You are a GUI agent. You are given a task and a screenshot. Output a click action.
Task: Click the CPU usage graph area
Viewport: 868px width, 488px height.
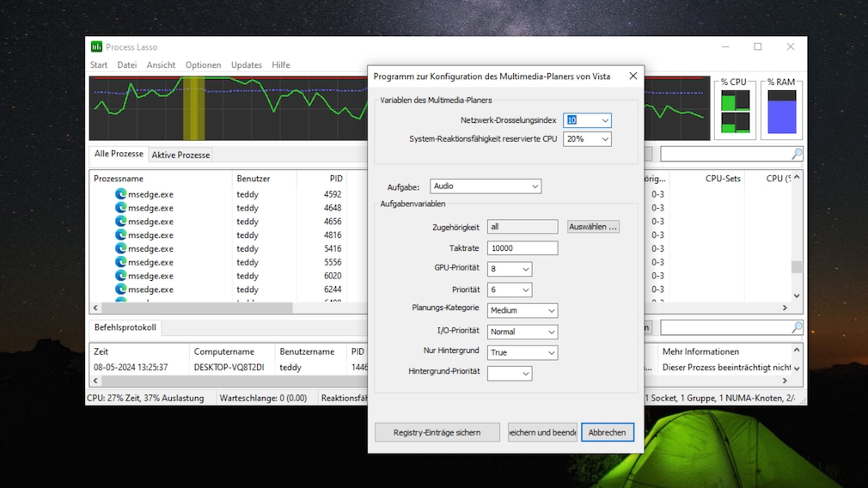tap(228, 108)
